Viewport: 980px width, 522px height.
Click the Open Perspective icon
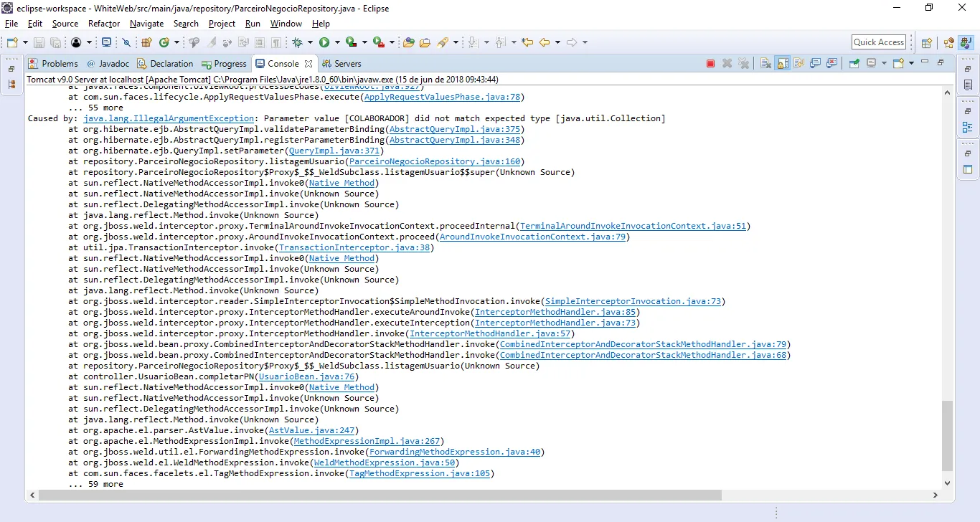point(926,42)
